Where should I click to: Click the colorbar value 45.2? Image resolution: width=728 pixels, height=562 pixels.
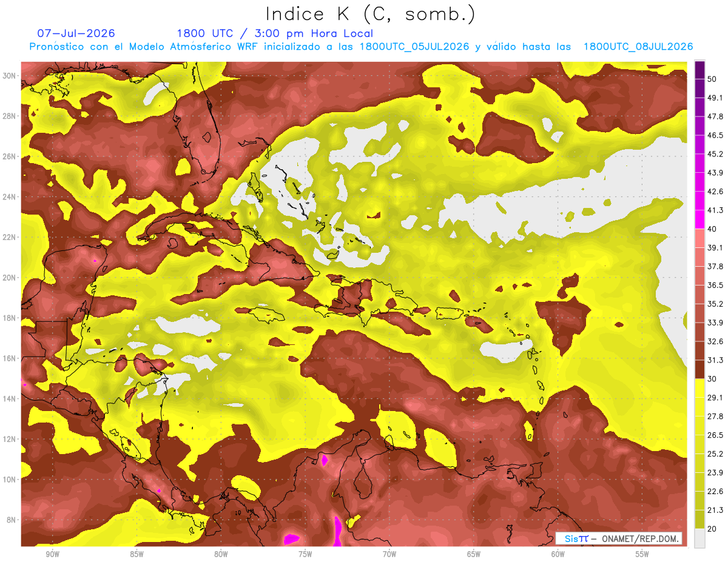click(715, 154)
